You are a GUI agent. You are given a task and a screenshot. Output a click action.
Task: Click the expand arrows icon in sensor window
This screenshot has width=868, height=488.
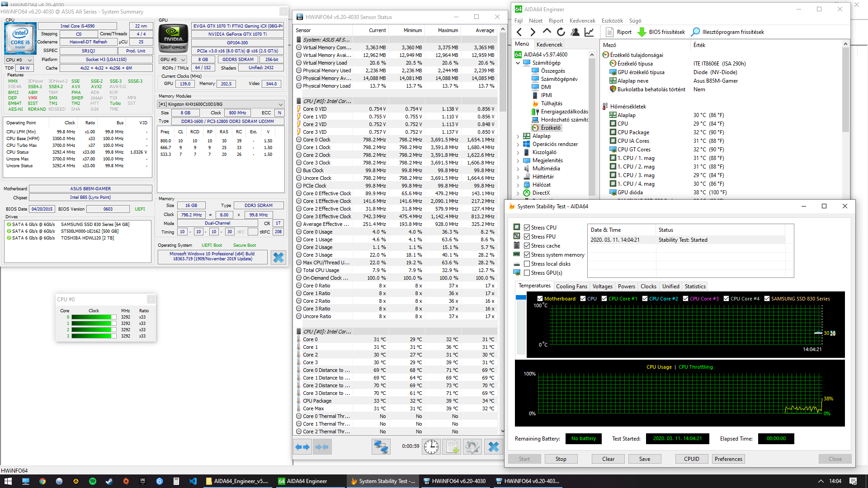(302, 447)
